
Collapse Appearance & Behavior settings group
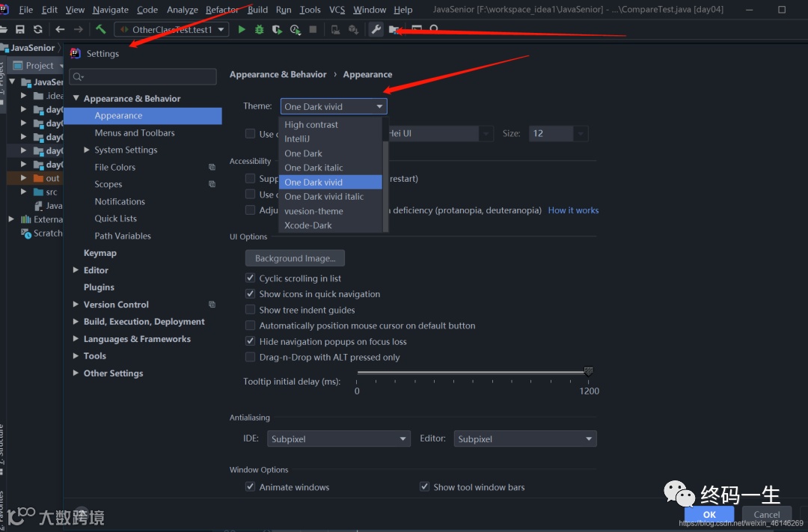pyautogui.click(x=76, y=98)
